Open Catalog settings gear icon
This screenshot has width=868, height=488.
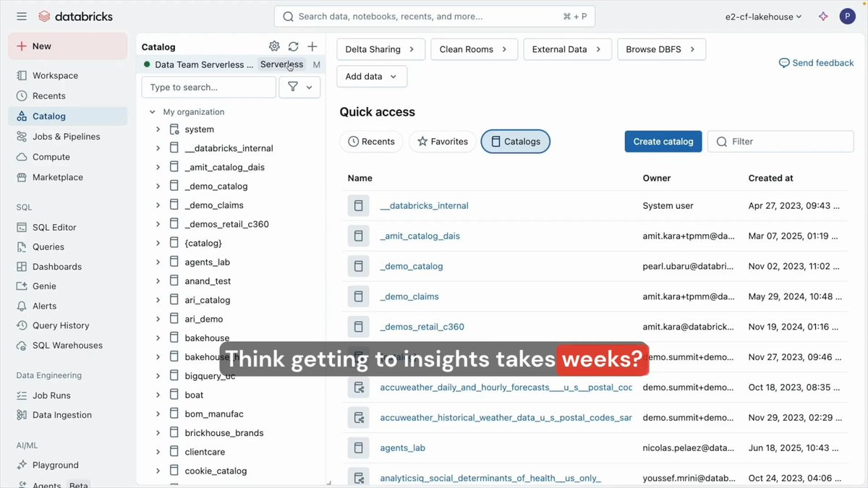point(274,46)
